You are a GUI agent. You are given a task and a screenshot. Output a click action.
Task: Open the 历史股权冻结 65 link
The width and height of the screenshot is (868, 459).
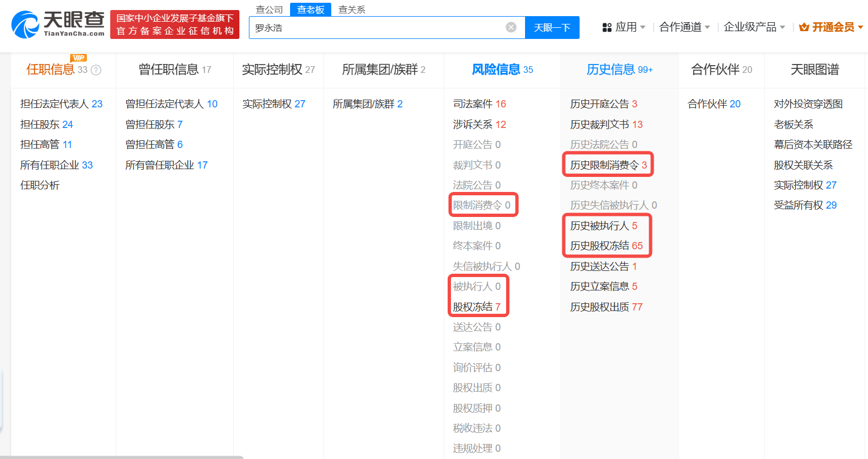(606, 245)
